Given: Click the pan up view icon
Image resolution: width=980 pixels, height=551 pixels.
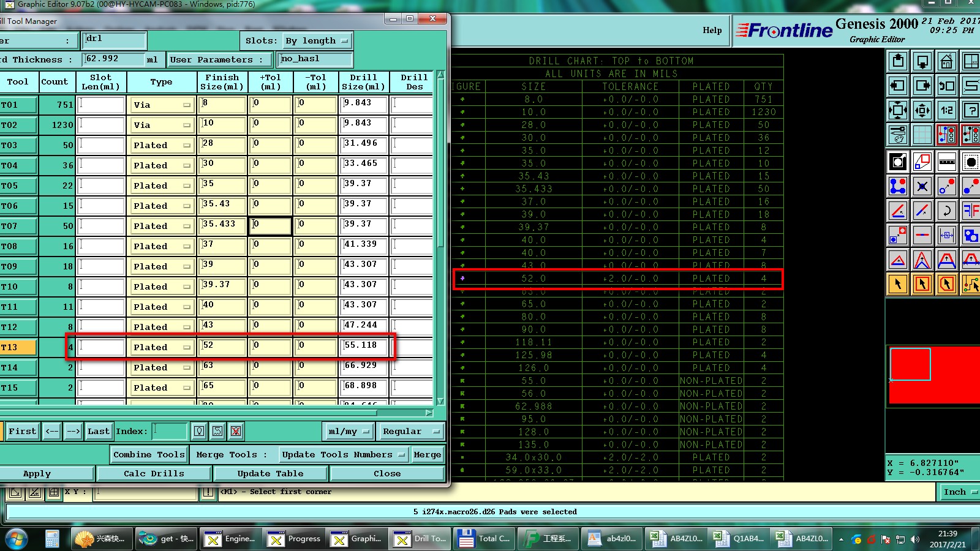Looking at the screenshot, I should pos(898,61).
